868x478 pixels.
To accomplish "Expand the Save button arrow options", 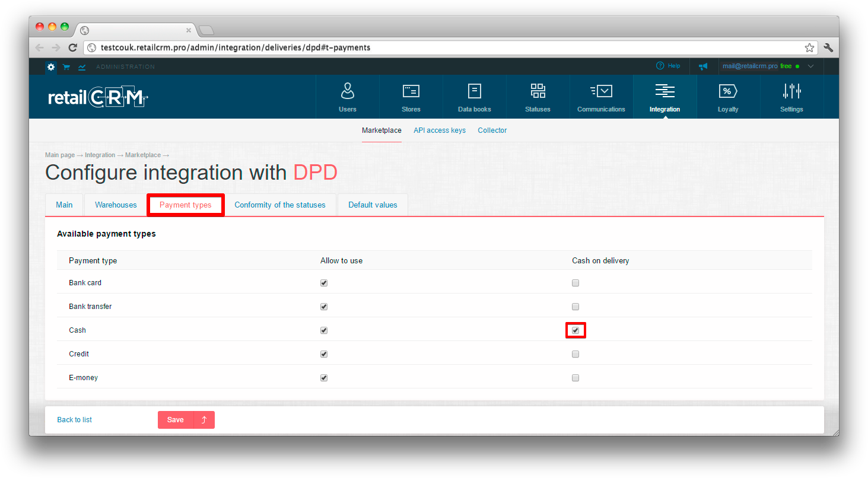I will click(x=204, y=420).
